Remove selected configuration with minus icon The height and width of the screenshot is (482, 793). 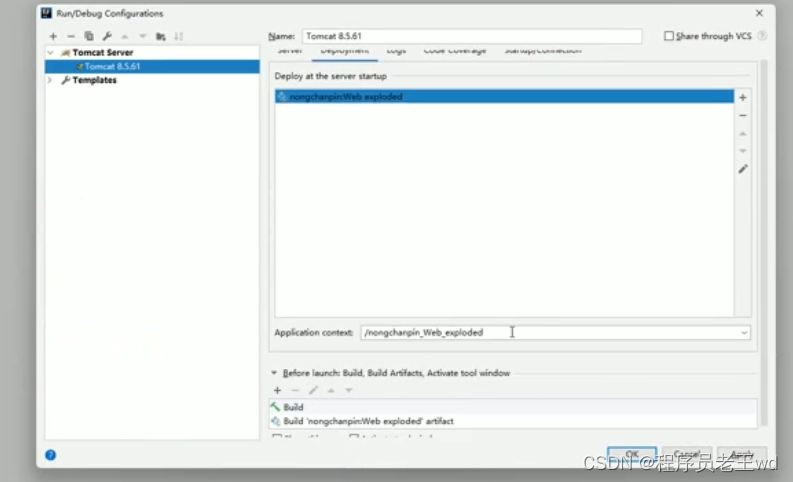[71, 36]
